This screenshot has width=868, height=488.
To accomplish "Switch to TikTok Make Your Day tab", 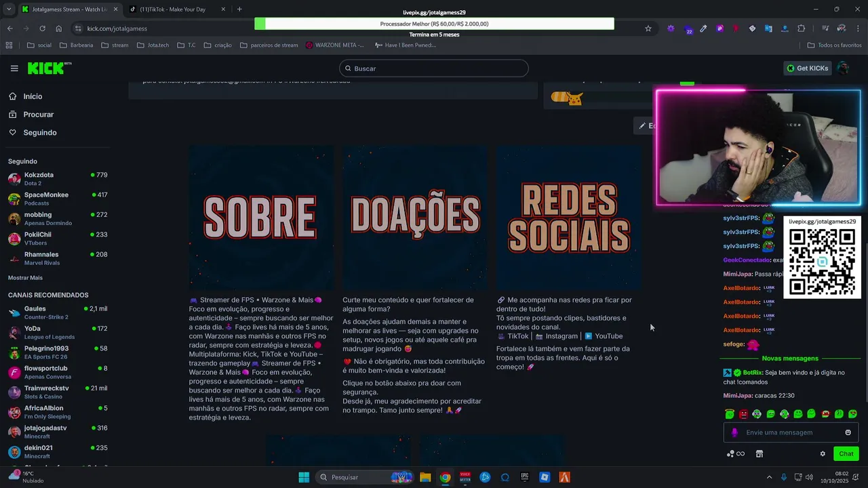I will tap(178, 9).
